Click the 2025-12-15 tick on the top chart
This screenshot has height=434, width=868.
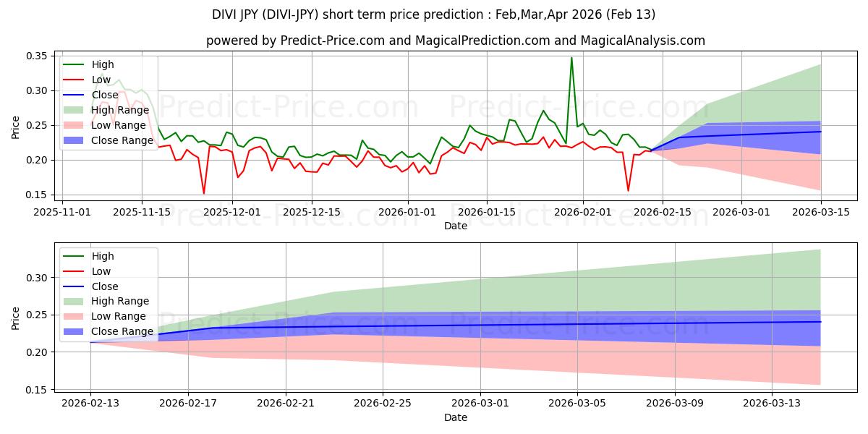click(x=312, y=212)
